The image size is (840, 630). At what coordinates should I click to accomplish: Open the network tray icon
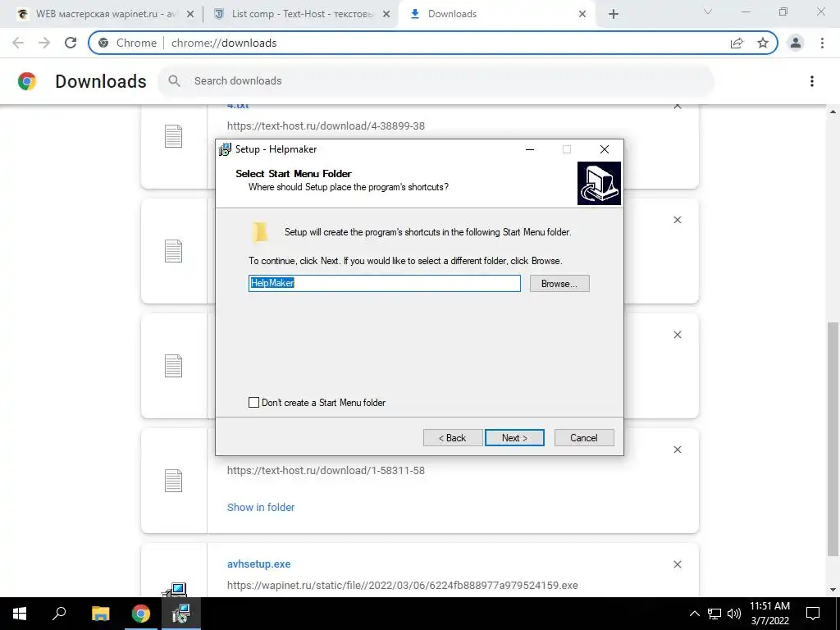714,614
